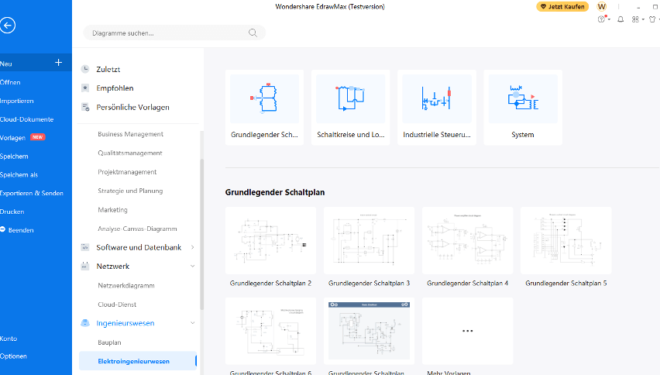Select Business Management category

click(130, 134)
